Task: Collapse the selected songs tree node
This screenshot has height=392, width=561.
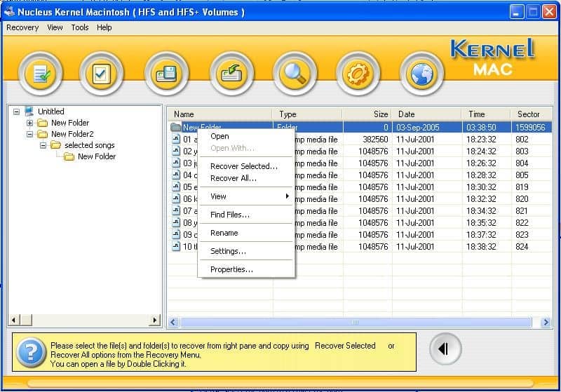Action: pyautogui.click(x=43, y=145)
